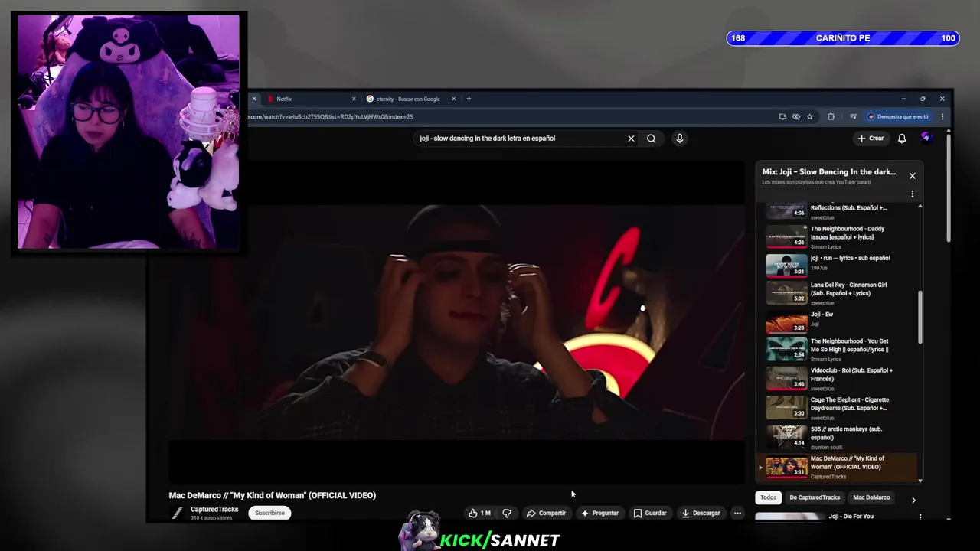Click the Crear button
Image resolution: width=980 pixels, height=551 pixels.
(871, 139)
